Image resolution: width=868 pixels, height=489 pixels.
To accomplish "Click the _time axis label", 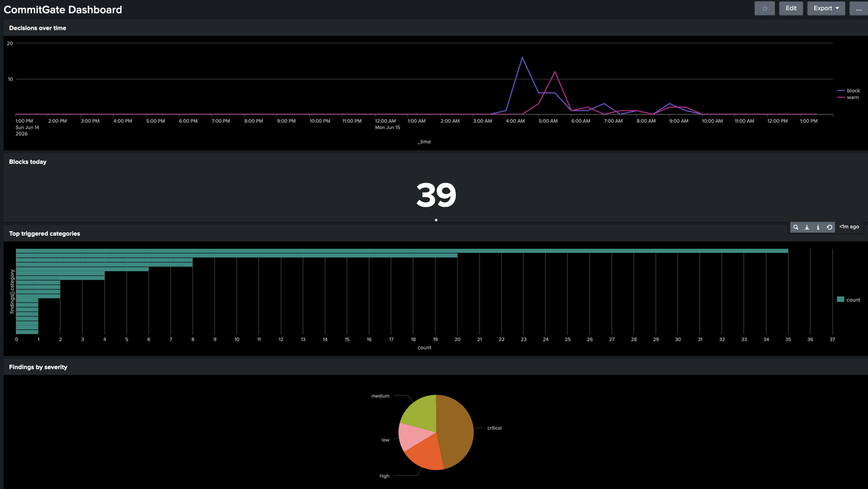I will click(424, 142).
